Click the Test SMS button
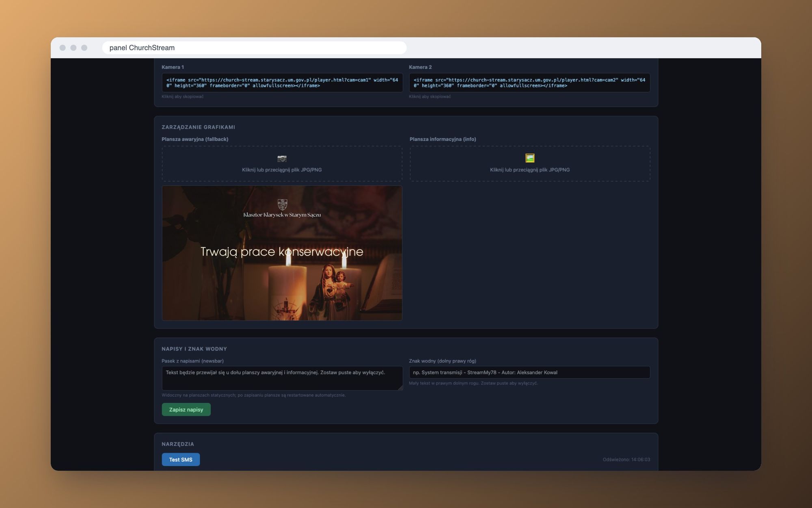Screen dimensions: 812x508 click(181, 459)
